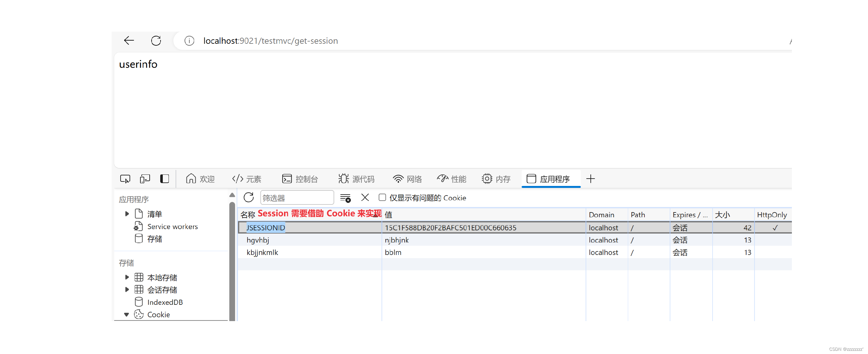
Task: Sort by the Path column header
Action: [x=649, y=214]
